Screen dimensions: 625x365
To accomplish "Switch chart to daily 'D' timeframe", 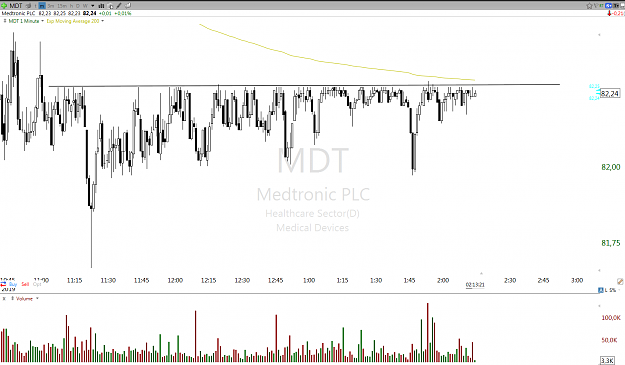I will tap(78, 6).
